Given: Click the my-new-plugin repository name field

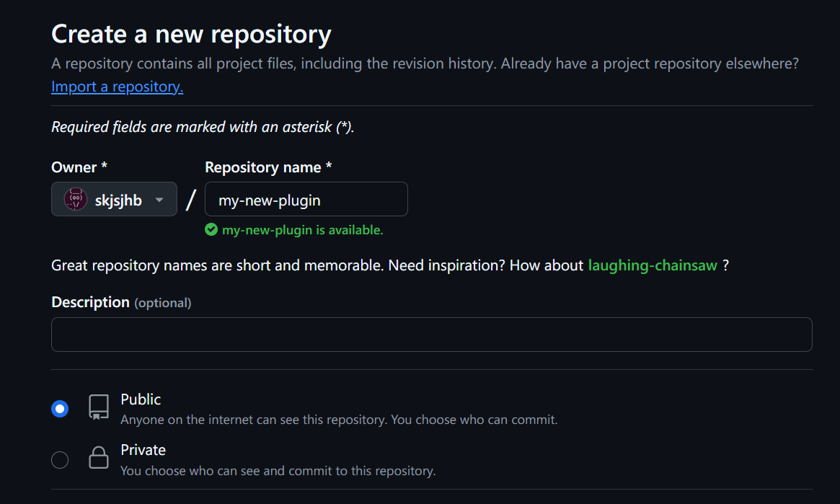Looking at the screenshot, I should click(x=306, y=199).
